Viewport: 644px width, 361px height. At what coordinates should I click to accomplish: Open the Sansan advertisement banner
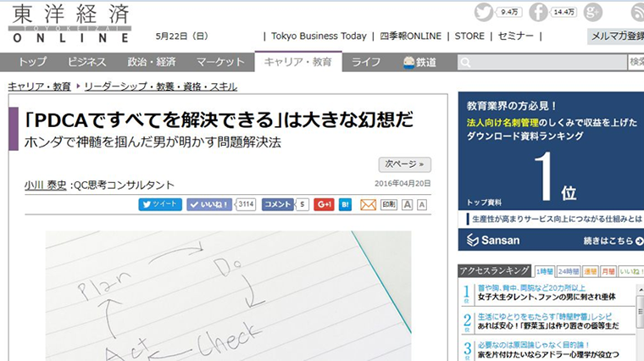[x=551, y=171]
